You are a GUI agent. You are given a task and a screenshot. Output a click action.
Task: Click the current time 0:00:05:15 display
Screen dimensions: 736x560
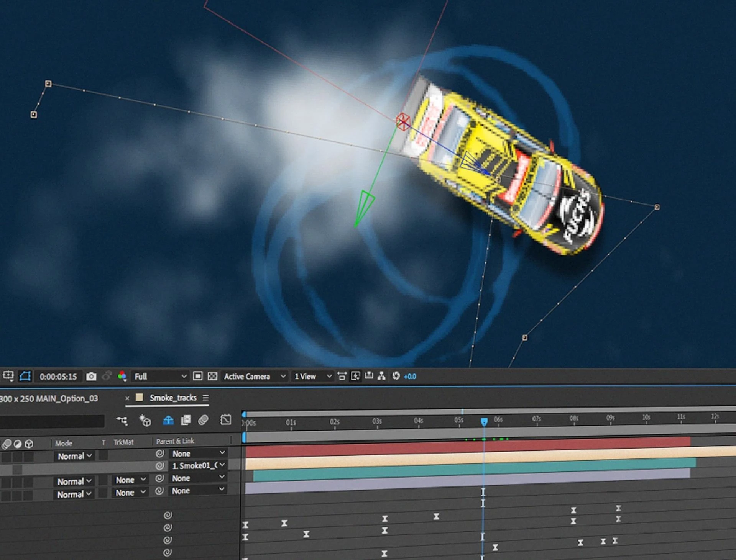[58, 377]
